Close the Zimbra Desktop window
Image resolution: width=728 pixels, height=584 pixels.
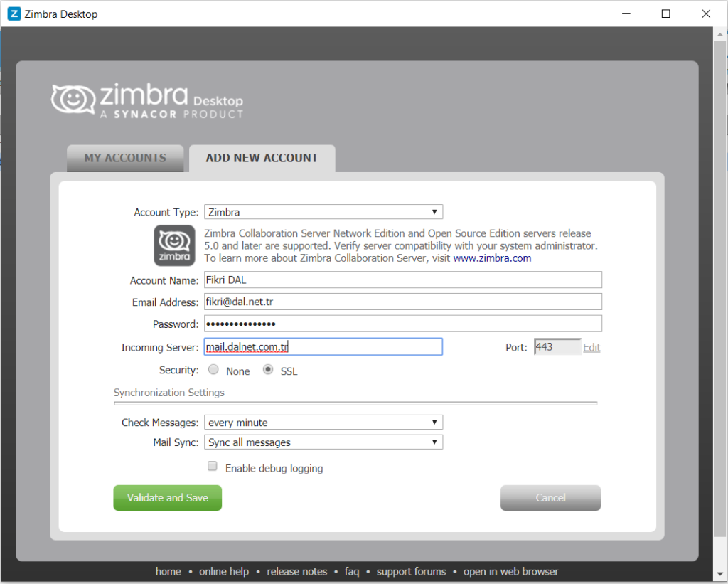[706, 14]
